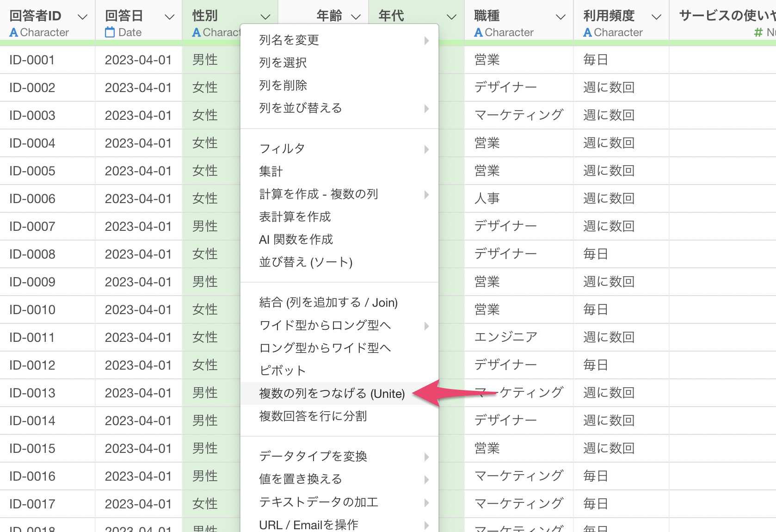
Task: Select 集計 in the column menu
Action: (x=339, y=172)
